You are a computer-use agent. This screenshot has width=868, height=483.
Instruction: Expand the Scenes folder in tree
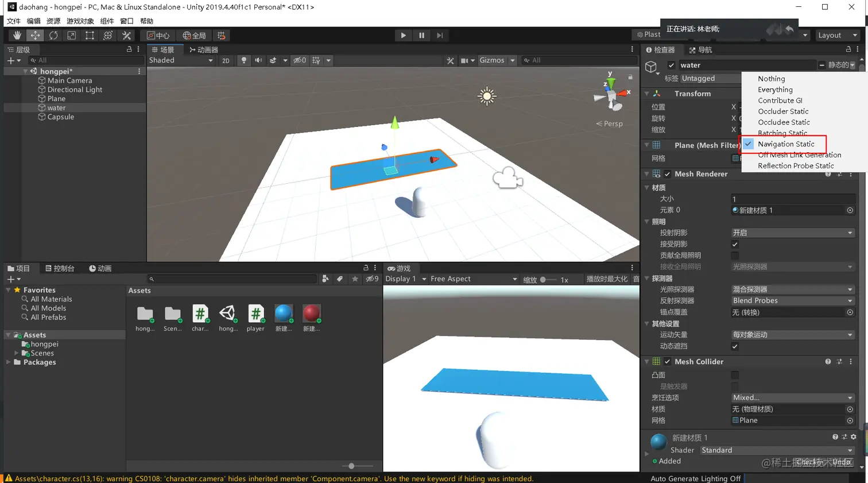click(16, 353)
